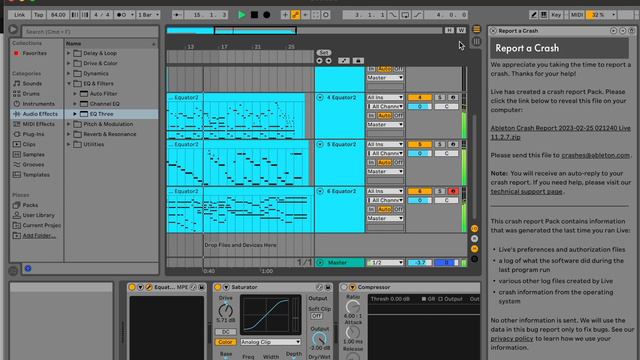Toggle W width optimize button

pos(461,30)
